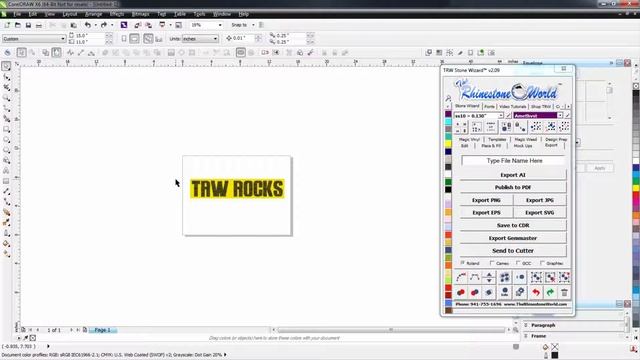Expand the Paragraph section
640x360 pixels.
(543, 325)
